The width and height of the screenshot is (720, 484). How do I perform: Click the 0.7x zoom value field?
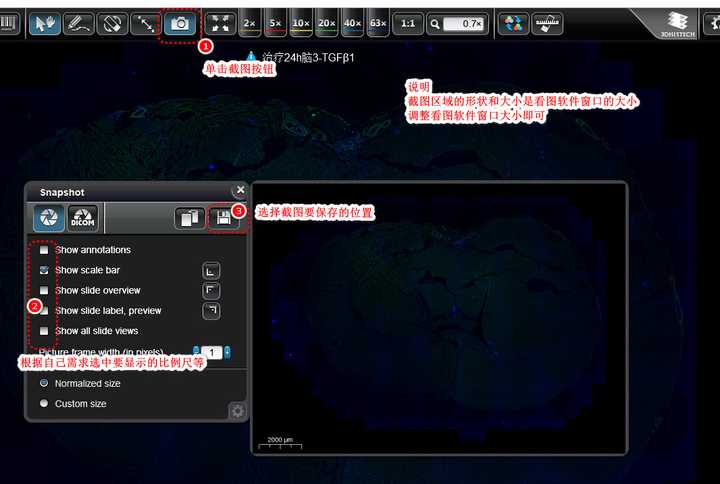tap(464, 23)
